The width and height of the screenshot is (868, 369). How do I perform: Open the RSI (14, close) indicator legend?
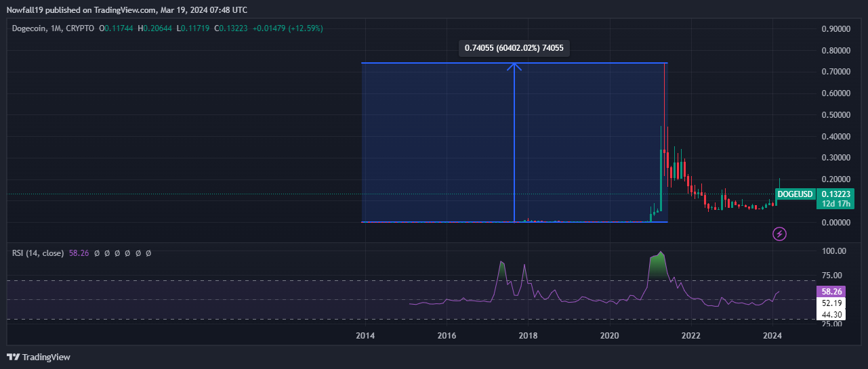(x=38, y=253)
